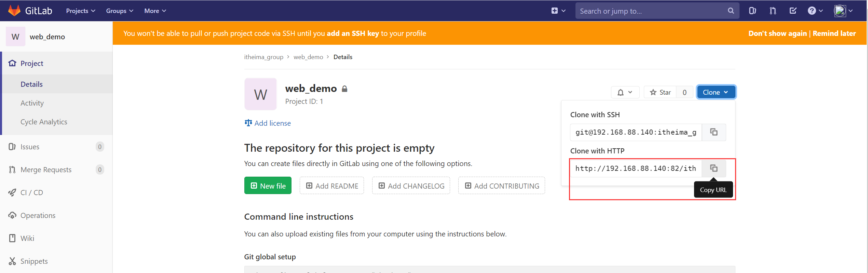Open the Groups menu
Screen dimensions: 868x273
pos(120,11)
